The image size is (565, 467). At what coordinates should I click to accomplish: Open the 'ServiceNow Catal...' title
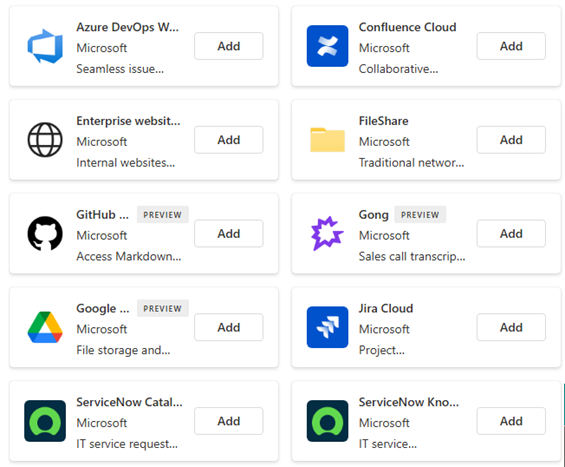(129, 402)
